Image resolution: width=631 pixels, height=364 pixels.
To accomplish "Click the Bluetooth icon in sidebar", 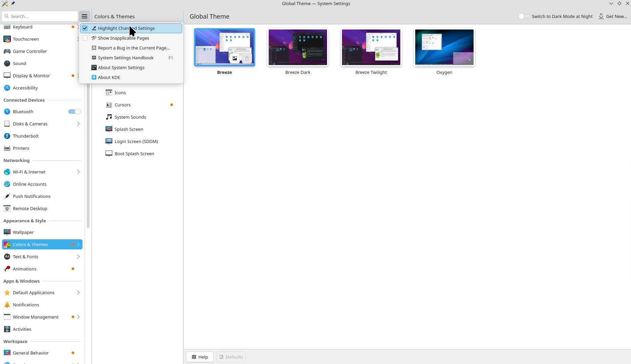I will [7, 112].
